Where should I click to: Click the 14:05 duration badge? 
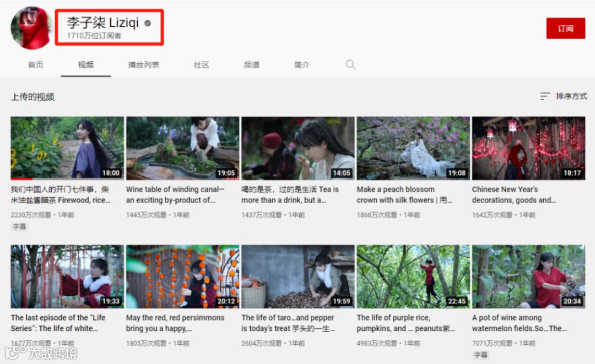click(x=342, y=173)
